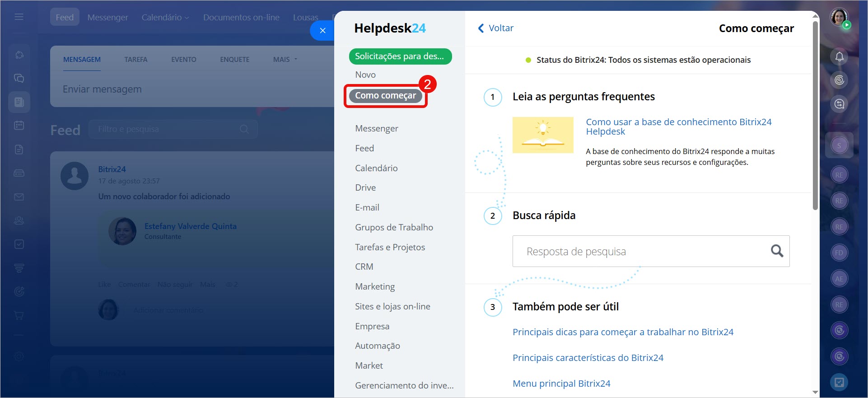Open the checkmark task icon at bottom right
The width and height of the screenshot is (868, 398).
839,383
